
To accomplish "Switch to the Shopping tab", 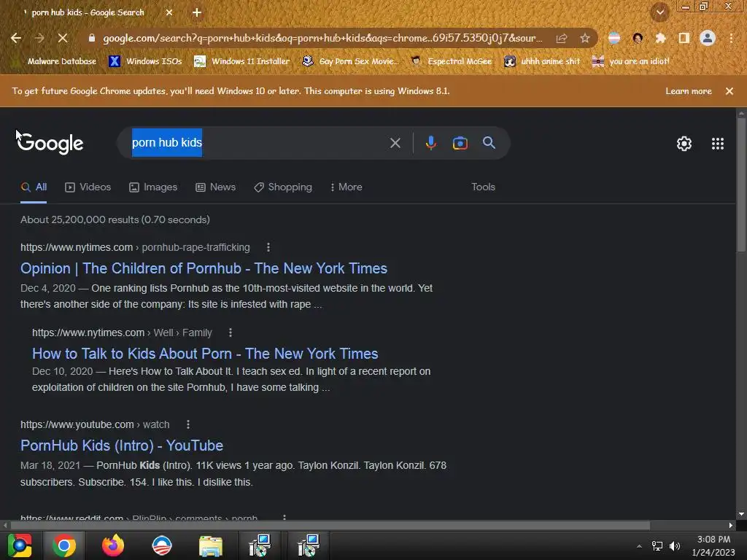I will (x=283, y=187).
